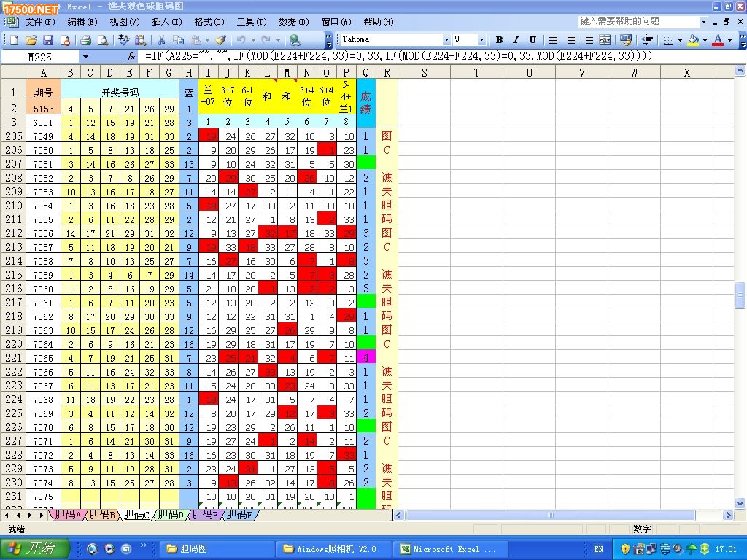Click in the formula bar input
Image resolution: width=747 pixels, height=560 pixels.
[x=441, y=57]
